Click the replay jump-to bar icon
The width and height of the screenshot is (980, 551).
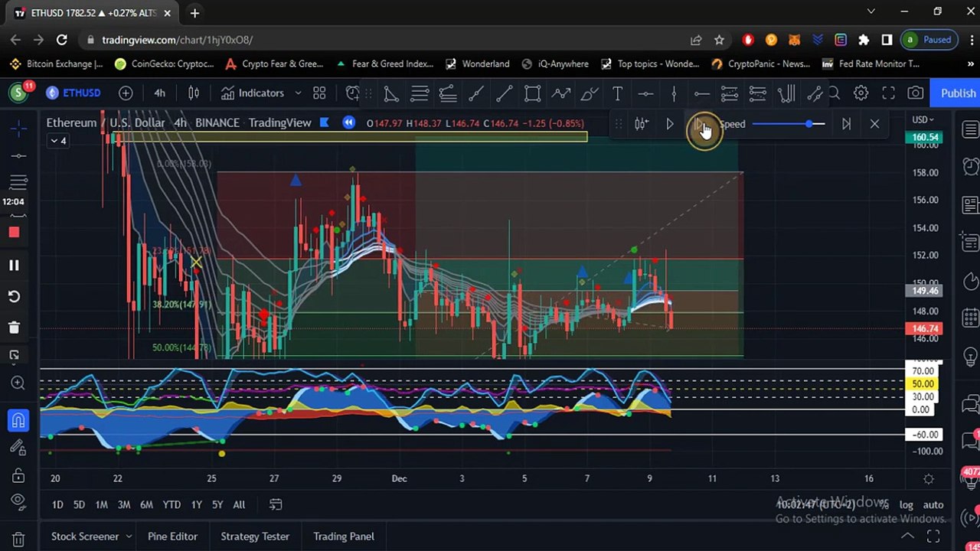pos(642,124)
